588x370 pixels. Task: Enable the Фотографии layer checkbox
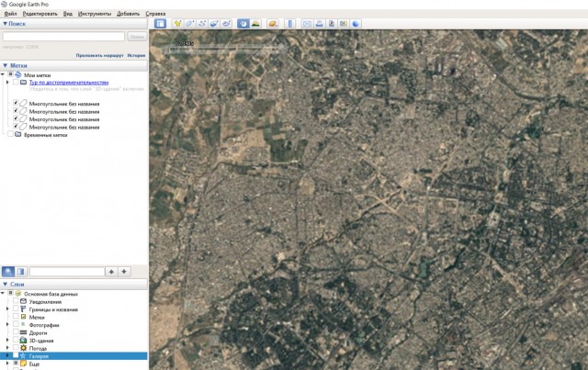16,325
